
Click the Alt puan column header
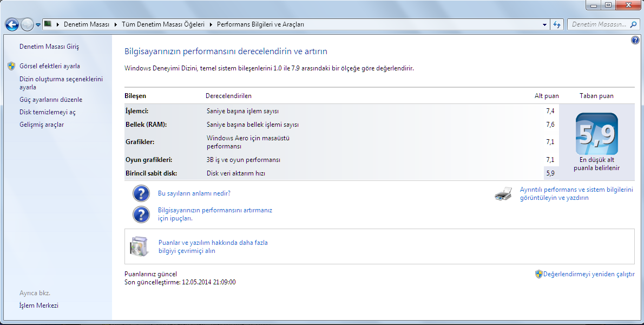[547, 96]
